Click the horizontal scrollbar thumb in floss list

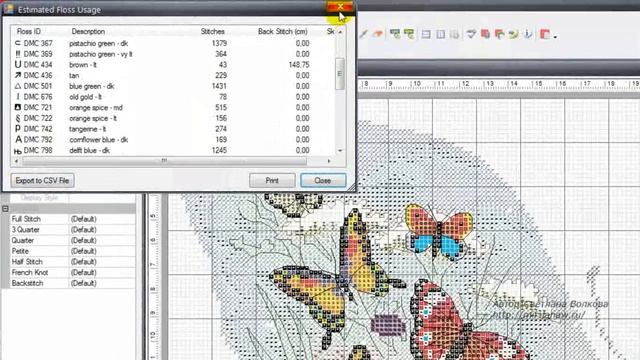[x=164, y=161]
